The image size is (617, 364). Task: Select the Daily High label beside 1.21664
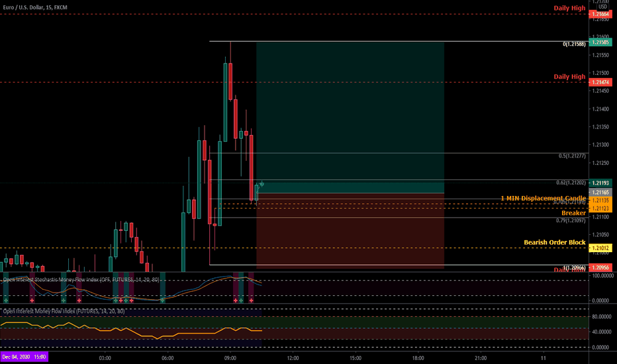(569, 8)
